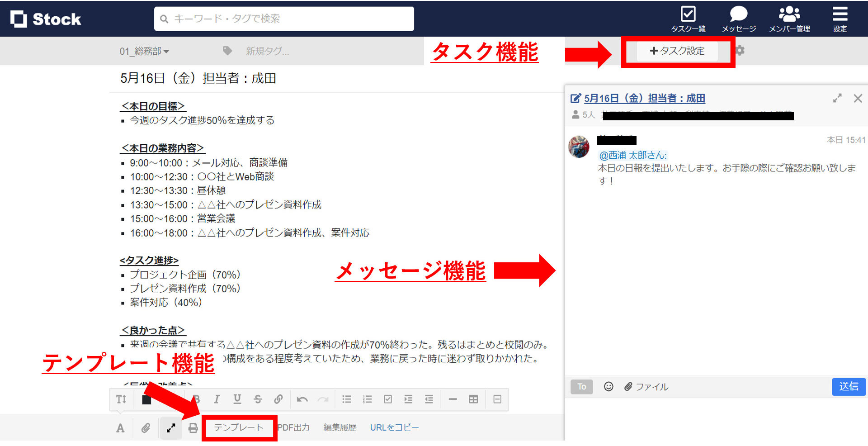Viewport: 868px width, 446px height.
Task: Insert a checklist using the checkbox icon
Action: (388, 399)
